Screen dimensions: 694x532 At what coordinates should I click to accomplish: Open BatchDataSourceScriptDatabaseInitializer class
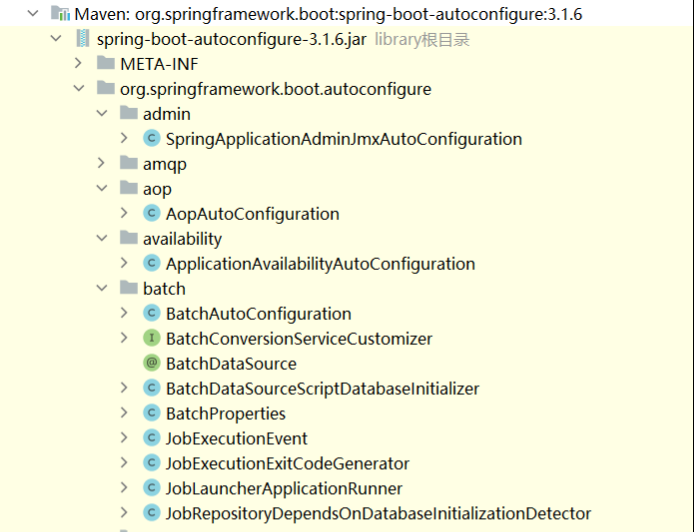pyautogui.click(x=322, y=389)
